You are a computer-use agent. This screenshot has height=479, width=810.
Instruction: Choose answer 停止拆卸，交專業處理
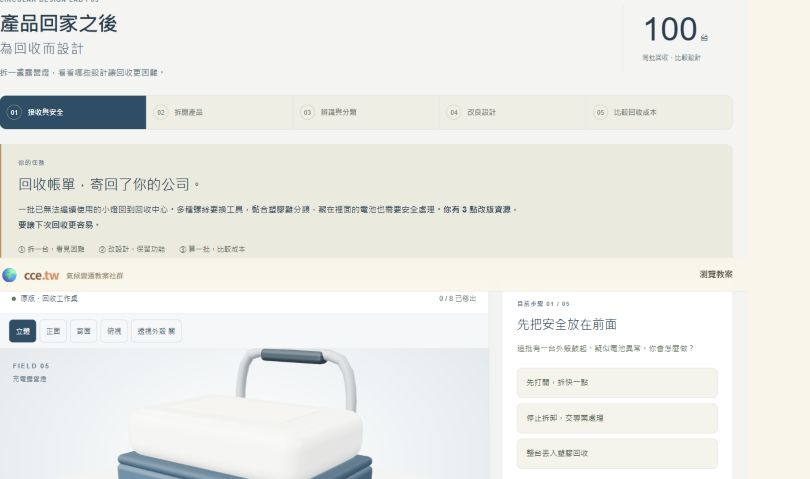click(617, 418)
